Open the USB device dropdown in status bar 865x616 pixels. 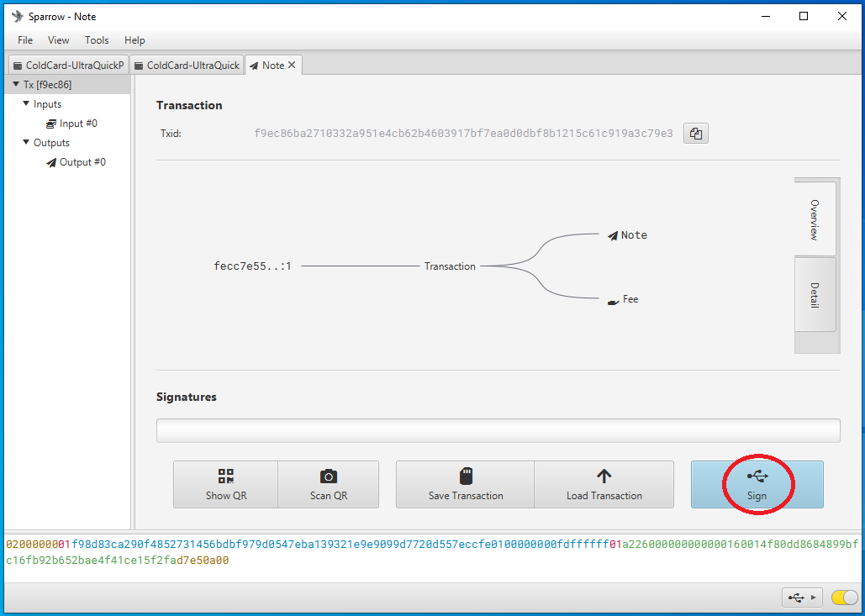coord(802,598)
